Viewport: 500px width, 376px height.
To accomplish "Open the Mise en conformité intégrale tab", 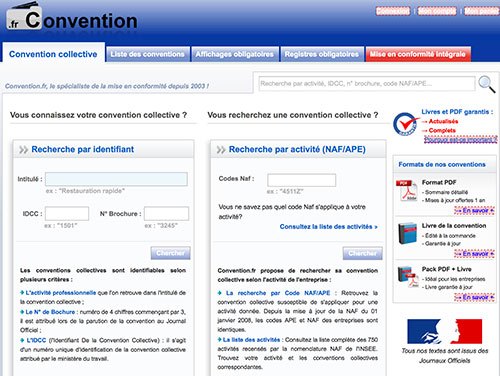I will point(418,54).
